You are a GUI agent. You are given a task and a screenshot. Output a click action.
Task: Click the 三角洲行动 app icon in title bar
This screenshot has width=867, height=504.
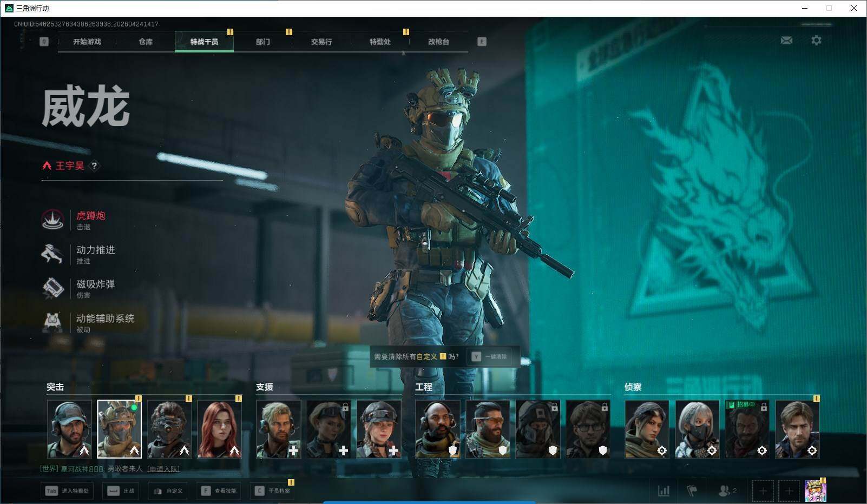pyautogui.click(x=9, y=8)
